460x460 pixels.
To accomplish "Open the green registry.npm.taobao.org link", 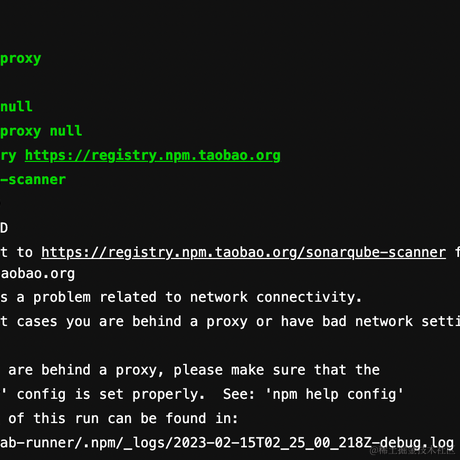I will click(x=153, y=156).
